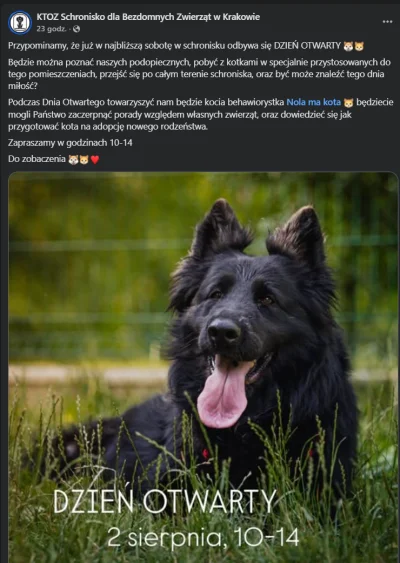The image size is (400, 563).
Task: Click first cat emoji after 'DZIEŃ OTWARTY' headline text
Action: point(348,46)
